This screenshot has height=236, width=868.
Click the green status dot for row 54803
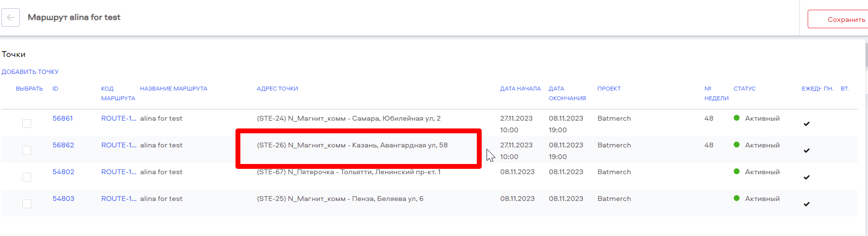(737, 198)
